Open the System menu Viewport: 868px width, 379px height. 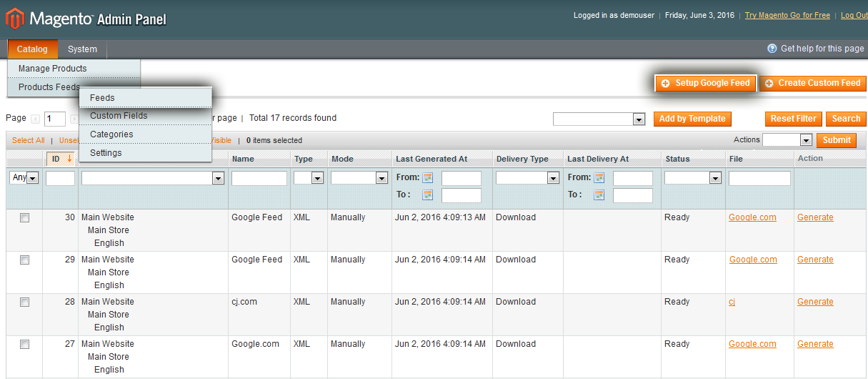82,49
